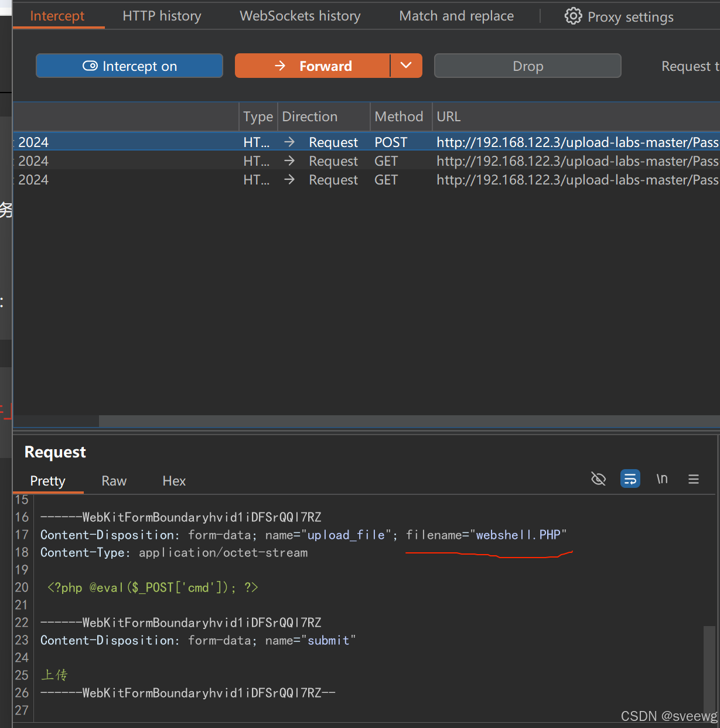
Task: Click the name "submit" value
Action: (x=328, y=640)
